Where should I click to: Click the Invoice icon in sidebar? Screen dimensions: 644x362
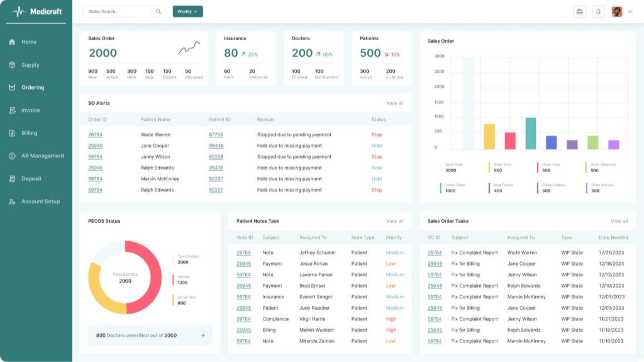(x=12, y=110)
